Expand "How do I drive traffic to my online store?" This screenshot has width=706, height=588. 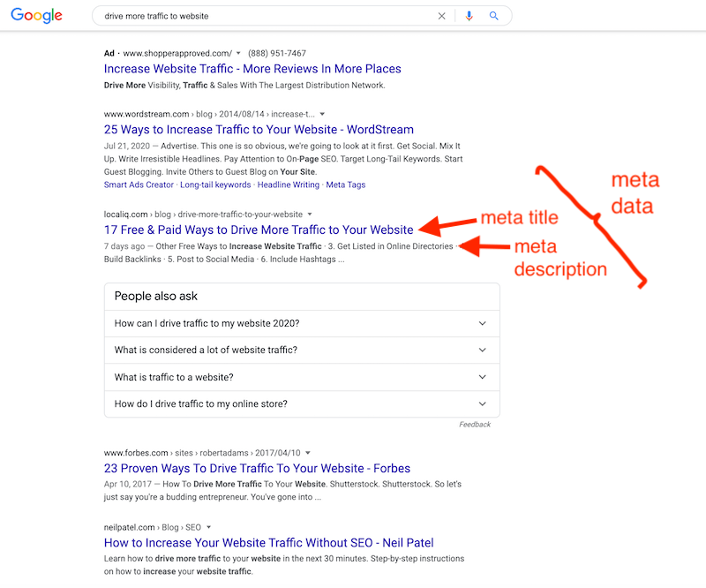click(482, 404)
